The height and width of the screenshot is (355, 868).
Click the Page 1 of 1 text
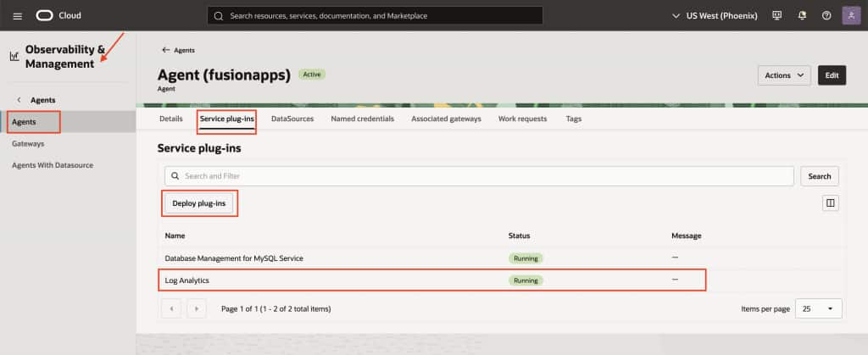pos(276,308)
